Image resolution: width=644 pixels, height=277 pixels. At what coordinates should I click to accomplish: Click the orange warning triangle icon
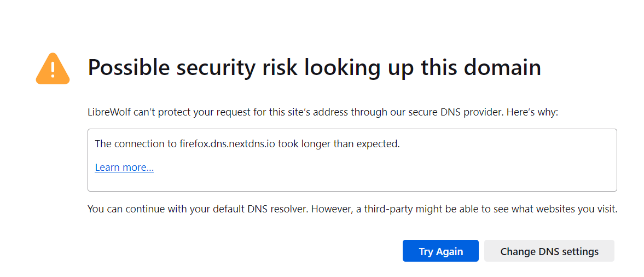(x=53, y=69)
